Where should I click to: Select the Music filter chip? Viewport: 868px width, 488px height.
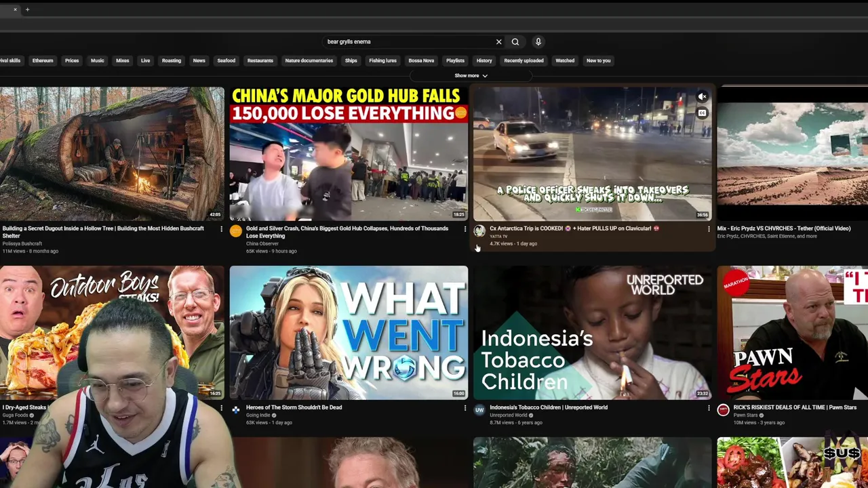click(x=98, y=60)
